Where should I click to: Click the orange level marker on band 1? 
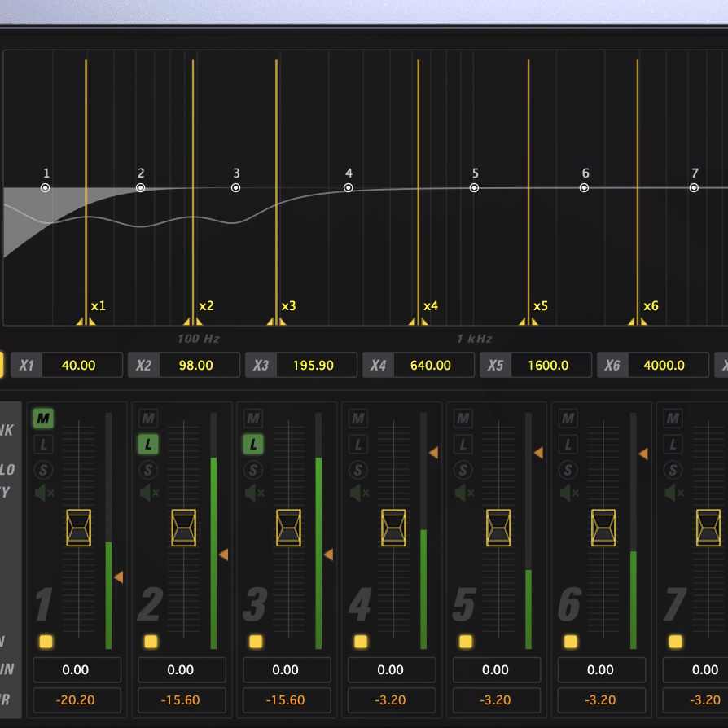(x=119, y=577)
